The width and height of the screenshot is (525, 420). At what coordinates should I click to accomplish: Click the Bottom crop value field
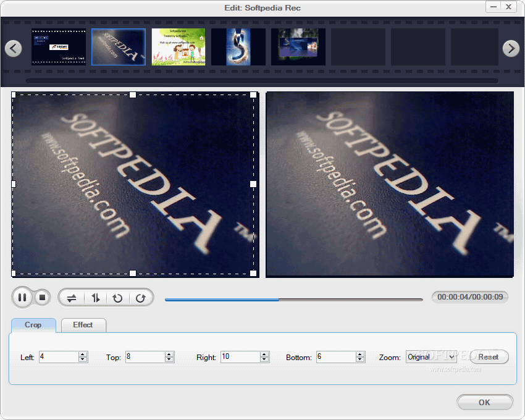[336, 357]
